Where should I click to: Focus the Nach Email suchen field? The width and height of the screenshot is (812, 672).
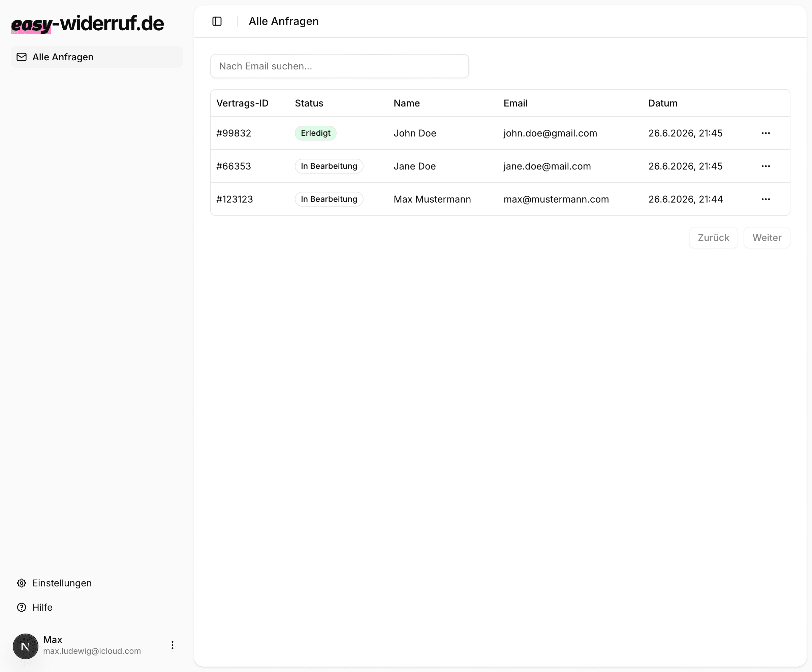point(340,66)
